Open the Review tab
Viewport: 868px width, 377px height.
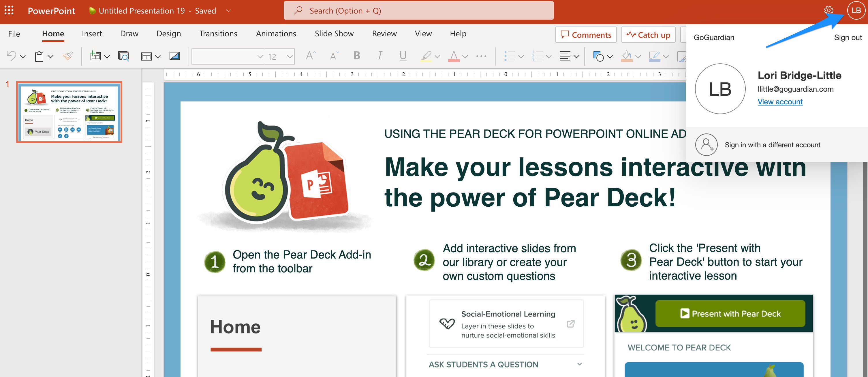(x=384, y=34)
